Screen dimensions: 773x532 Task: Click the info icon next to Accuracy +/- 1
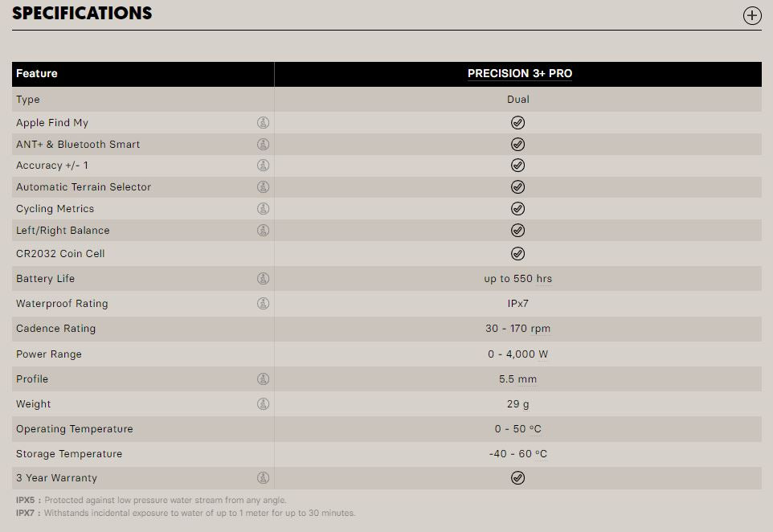tap(264, 165)
